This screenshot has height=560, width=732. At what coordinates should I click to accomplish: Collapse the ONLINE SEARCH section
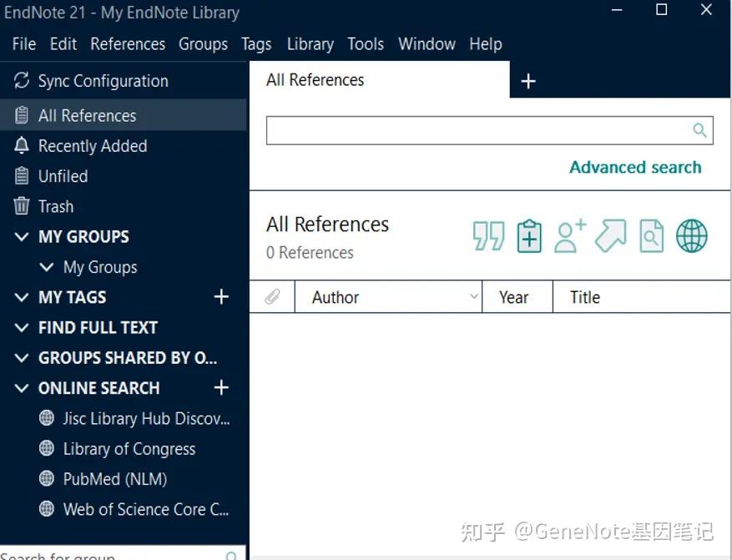point(21,387)
